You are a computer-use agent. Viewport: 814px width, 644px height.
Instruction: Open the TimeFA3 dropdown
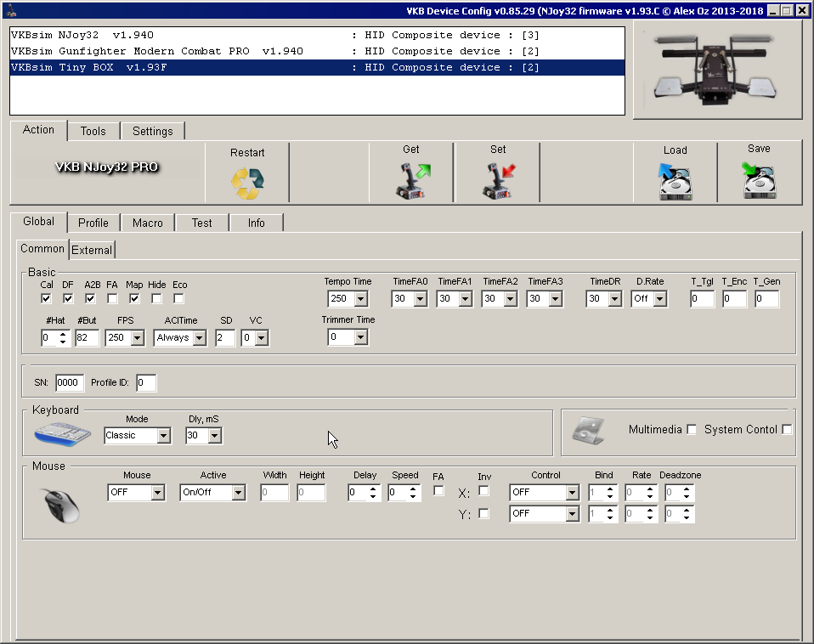pos(556,299)
